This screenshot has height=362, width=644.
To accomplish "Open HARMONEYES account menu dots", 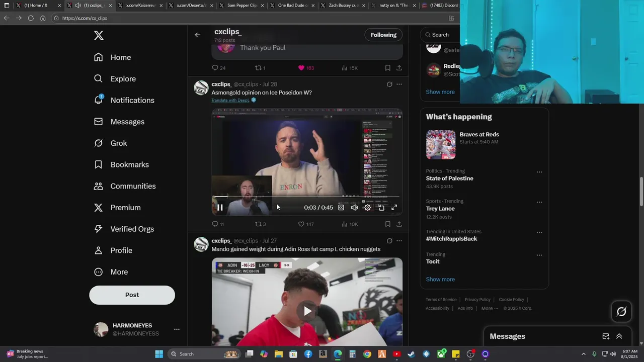I will pyautogui.click(x=177, y=329).
